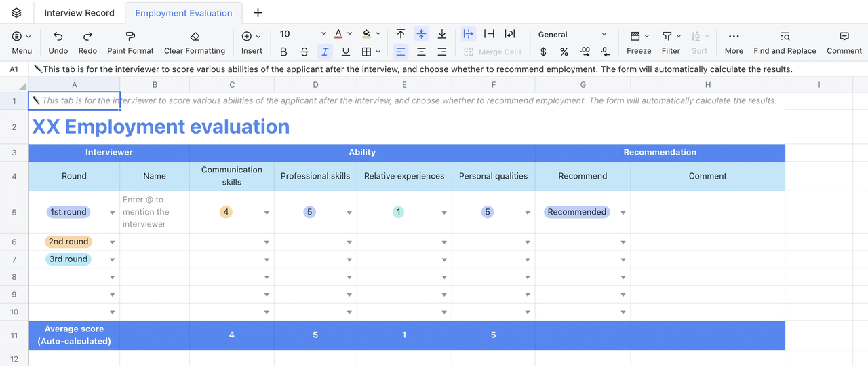Open the Recommended dropdown arrow in row 5
This screenshot has width=868, height=366.
(x=623, y=213)
